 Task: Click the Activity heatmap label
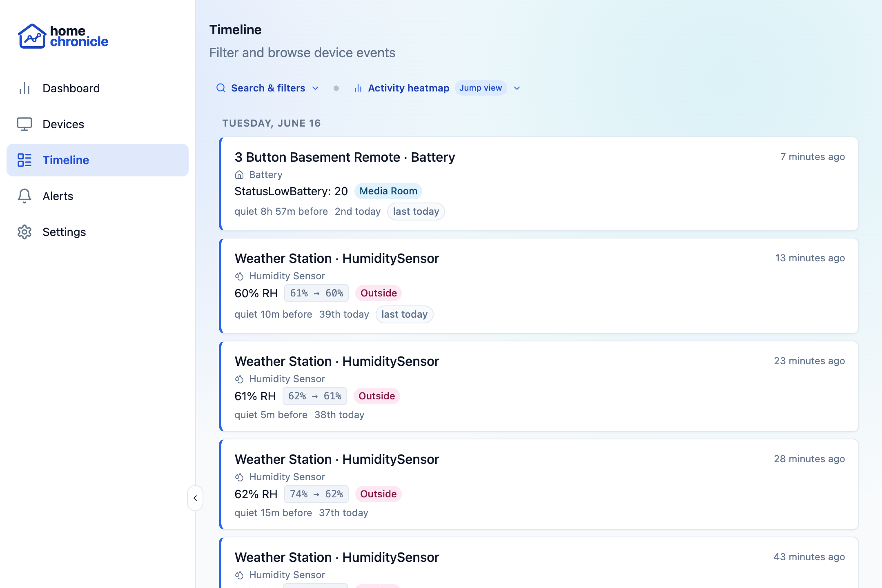point(408,88)
